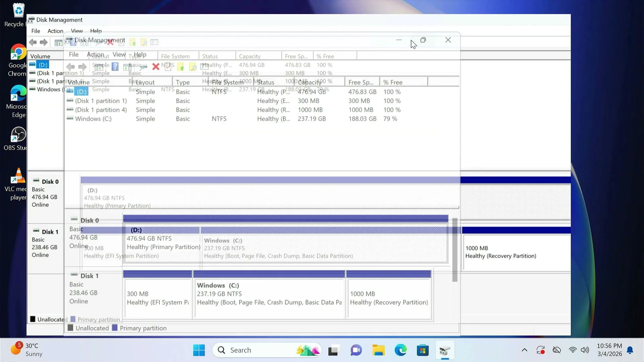Click Back arrow in rear window toolbar
The height and width of the screenshot is (362, 644).
pos(33,42)
